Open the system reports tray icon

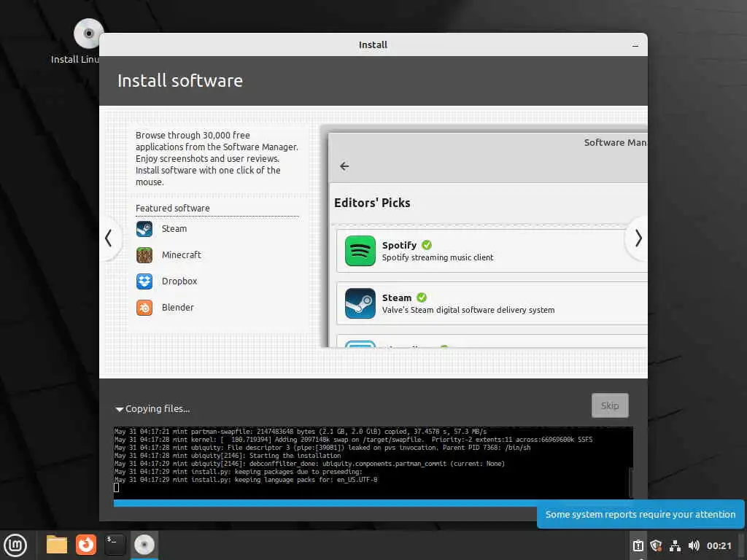(638, 545)
